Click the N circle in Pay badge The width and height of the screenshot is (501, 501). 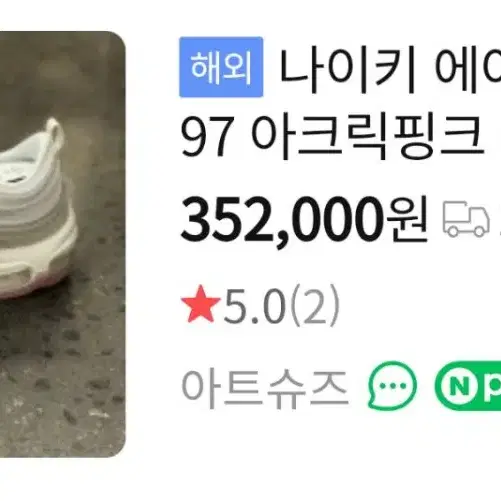tap(459, 386)
